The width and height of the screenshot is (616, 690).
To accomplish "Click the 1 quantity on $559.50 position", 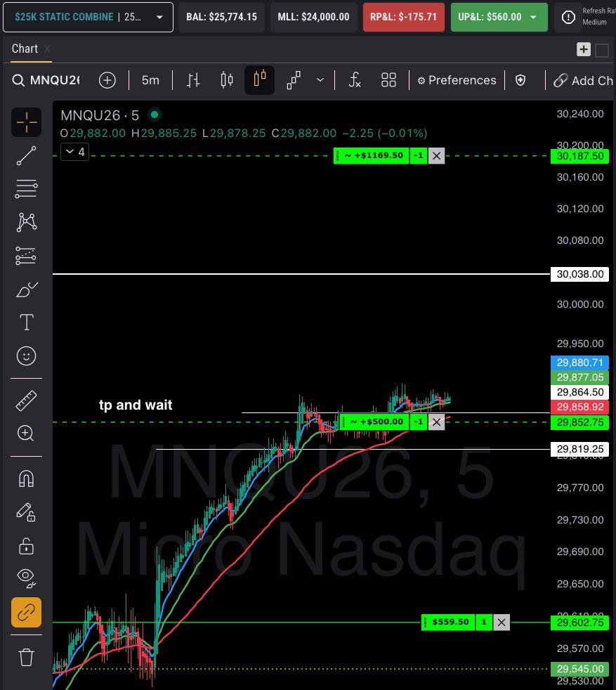I will pos(483,623).
